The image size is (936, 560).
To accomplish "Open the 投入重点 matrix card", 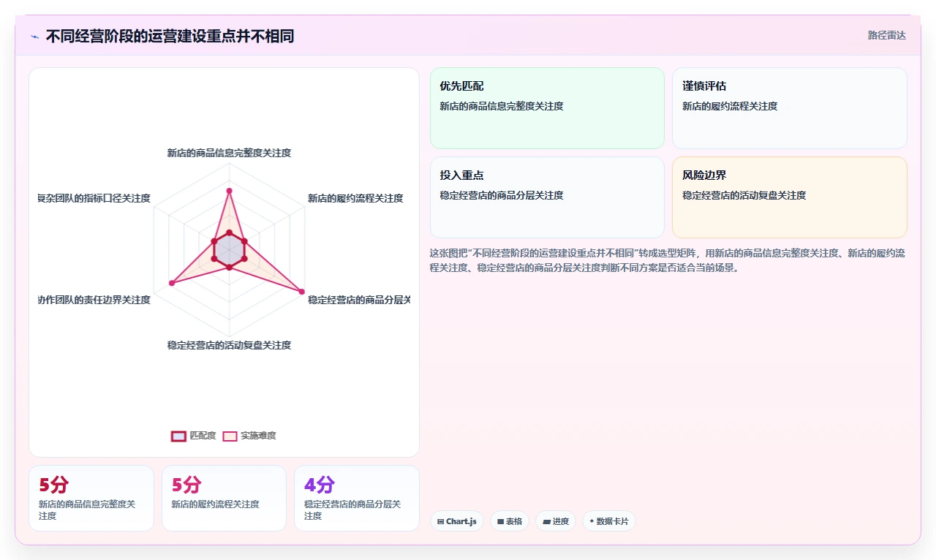I will (x=547, y=197).
